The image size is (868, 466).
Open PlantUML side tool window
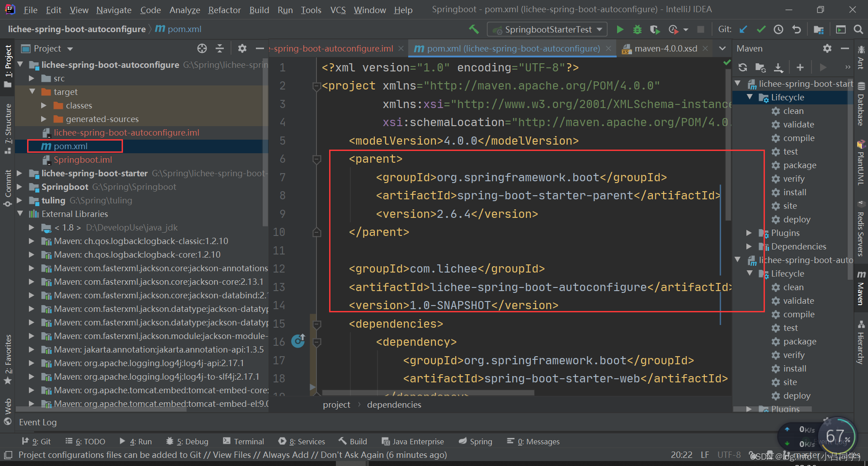(x=861, y=163)
